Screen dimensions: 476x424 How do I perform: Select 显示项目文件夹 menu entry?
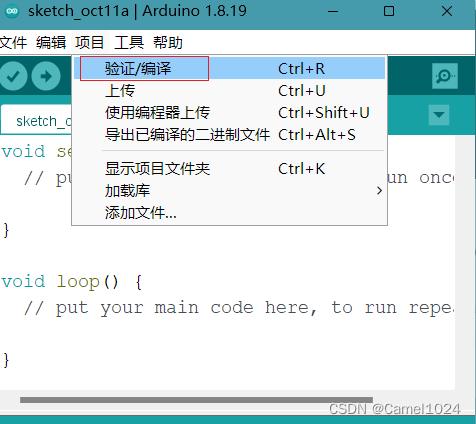point(229,169)
